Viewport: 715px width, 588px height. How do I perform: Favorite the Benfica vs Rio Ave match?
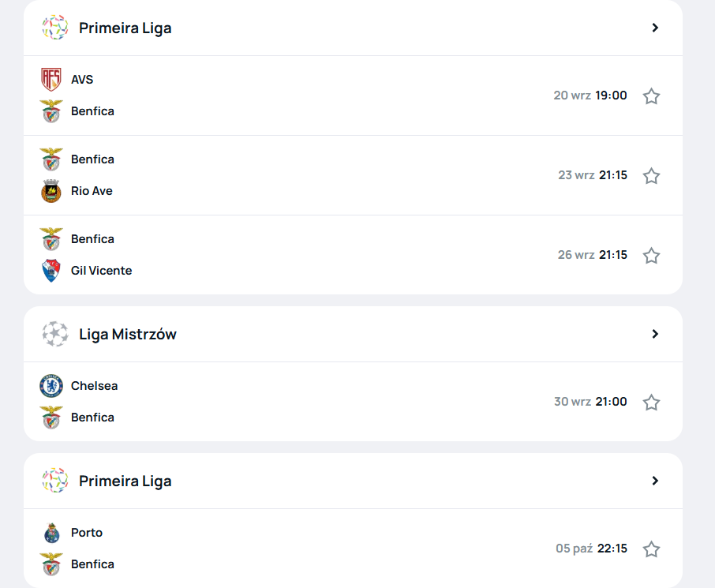[x=651, y=176]
